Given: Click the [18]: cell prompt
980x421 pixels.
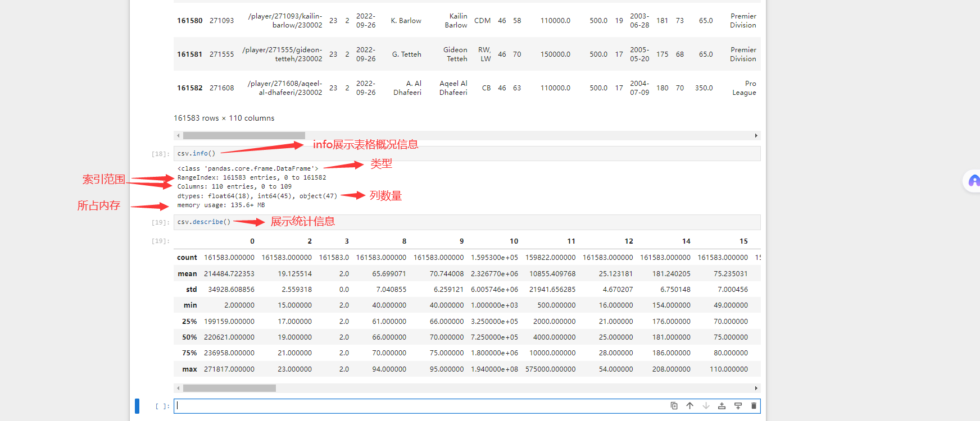Looking at the screenshot, I should tap(161, 154).
